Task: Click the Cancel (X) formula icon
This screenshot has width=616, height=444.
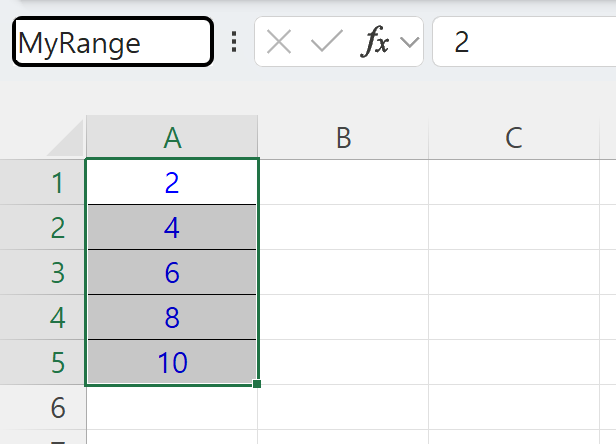Action: 279,42
